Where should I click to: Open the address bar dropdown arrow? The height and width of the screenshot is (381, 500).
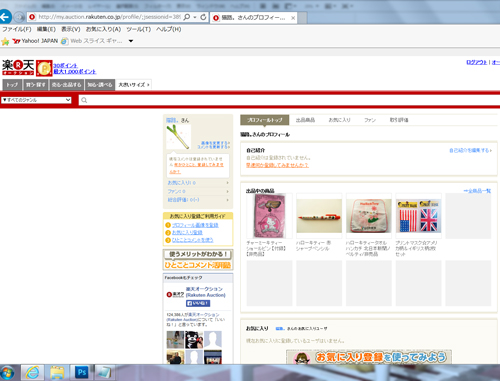click(195, 17)
